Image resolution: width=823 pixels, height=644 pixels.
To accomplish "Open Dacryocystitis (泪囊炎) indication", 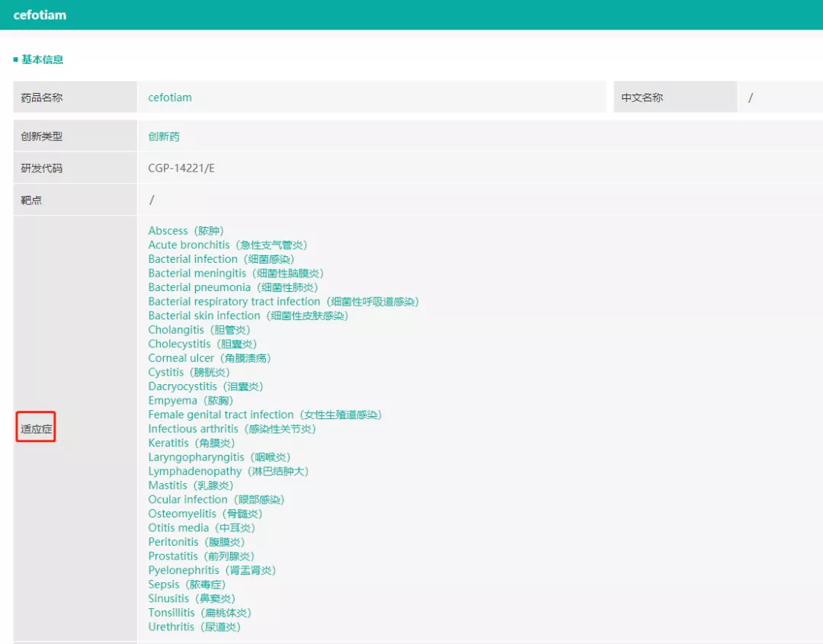I will click(x=206, y=387).
